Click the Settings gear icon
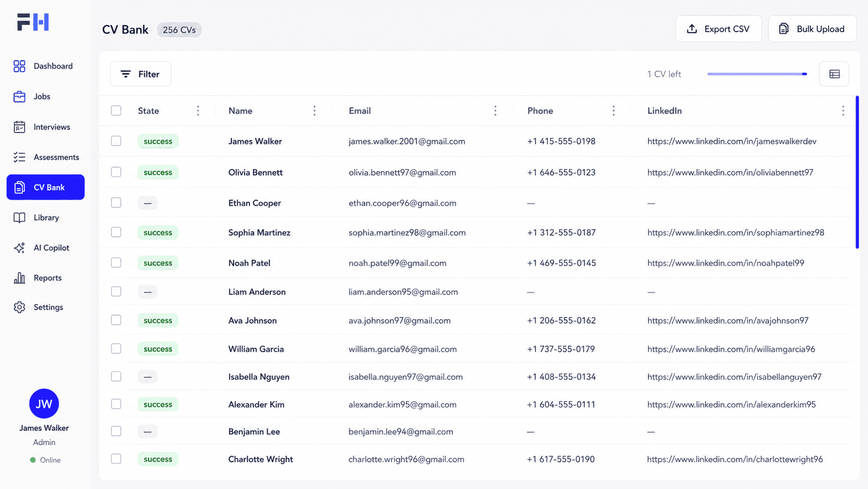Image resolution: width=868 pixels, height=489 pixels. (x=19, y=307)
